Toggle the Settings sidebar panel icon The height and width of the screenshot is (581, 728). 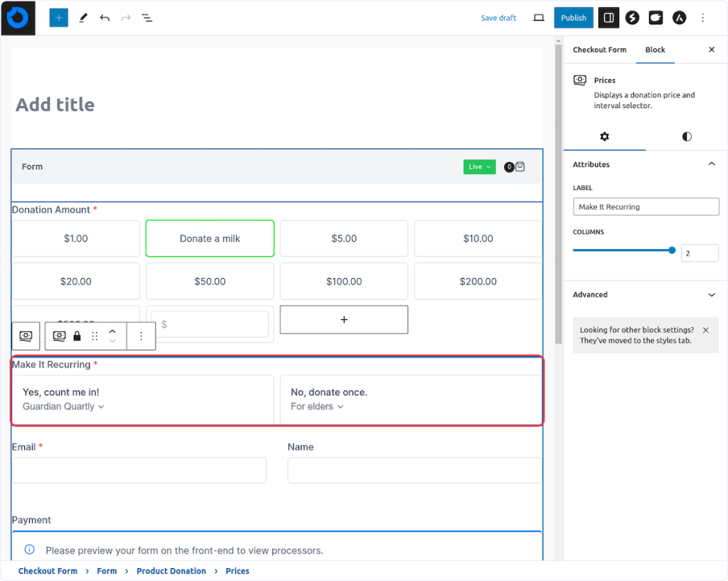[609, 18]
